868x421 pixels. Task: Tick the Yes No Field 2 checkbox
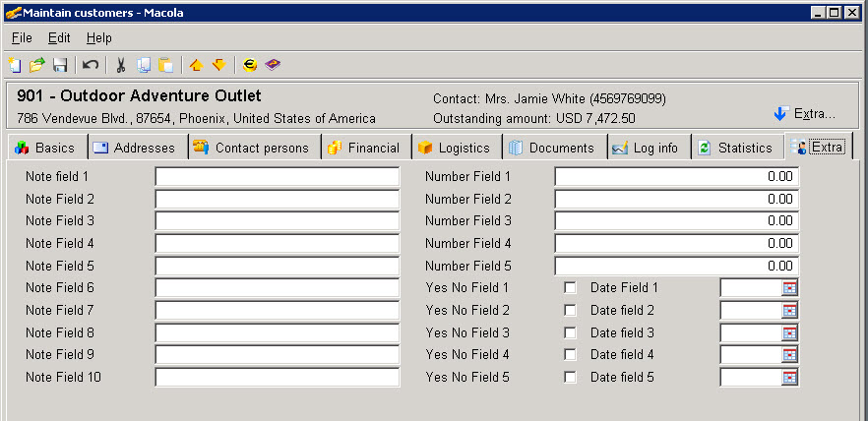570,311
